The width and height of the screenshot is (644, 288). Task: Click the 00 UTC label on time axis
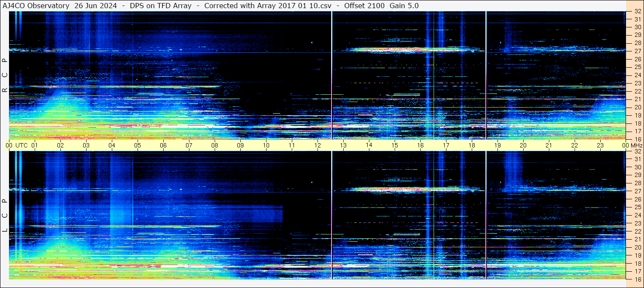tap(16, 145)
